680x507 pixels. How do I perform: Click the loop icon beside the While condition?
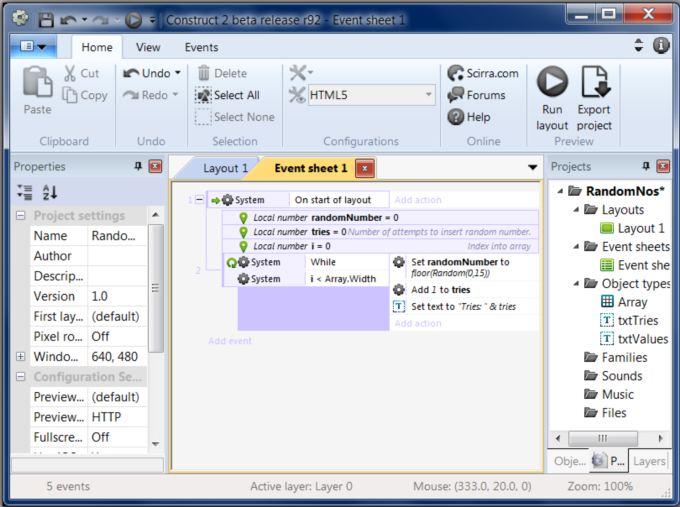coord(232,262)
